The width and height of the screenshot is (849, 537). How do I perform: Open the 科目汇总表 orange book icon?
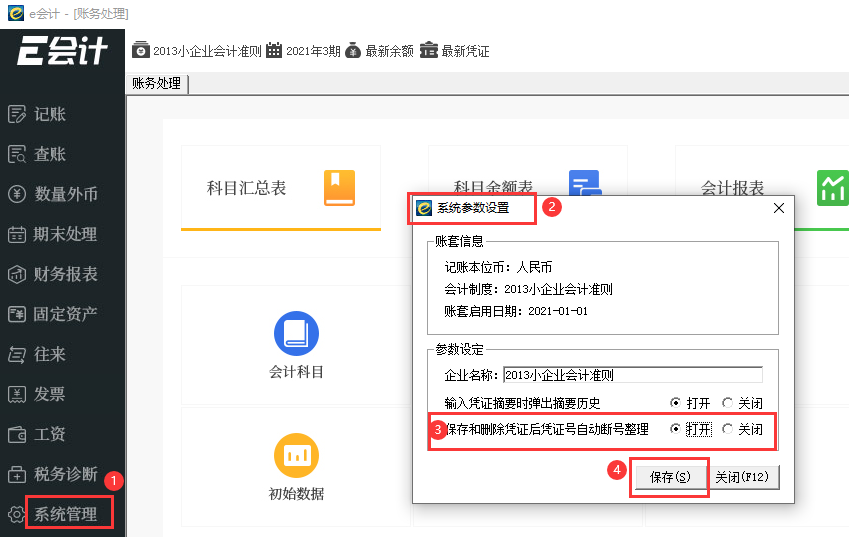click(339, 188)
